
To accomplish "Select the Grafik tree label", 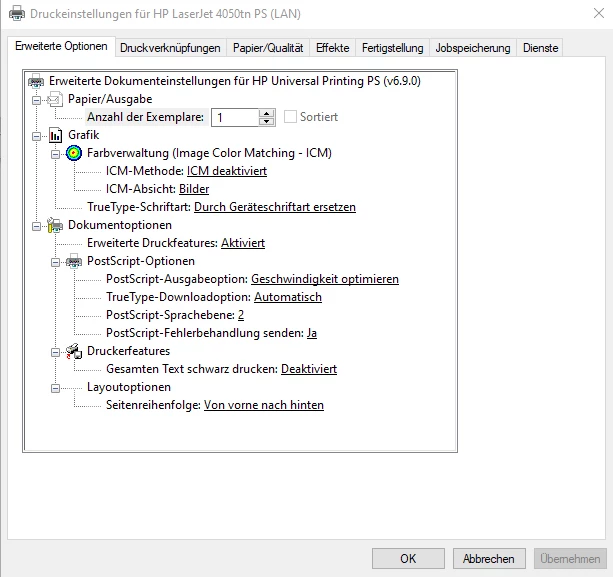I will click(83, 135).
